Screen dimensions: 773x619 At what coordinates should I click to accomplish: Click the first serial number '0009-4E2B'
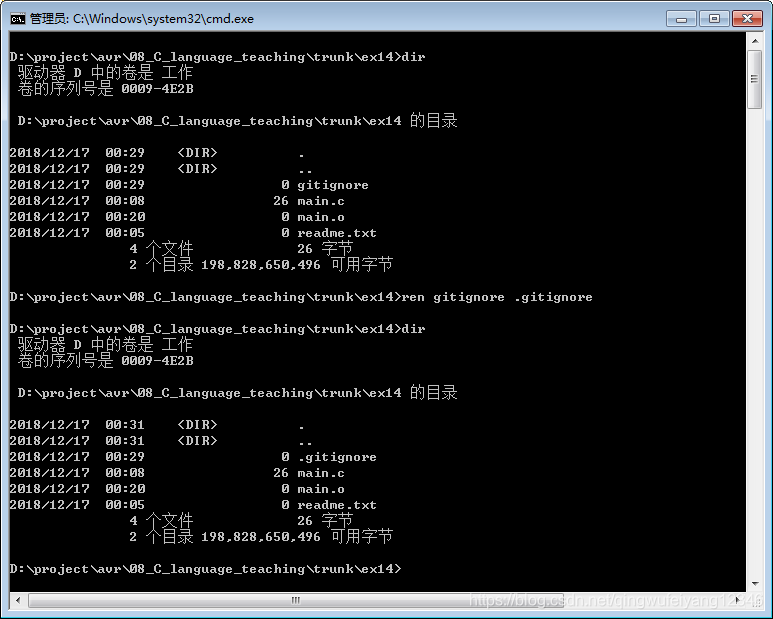[157, 89]
